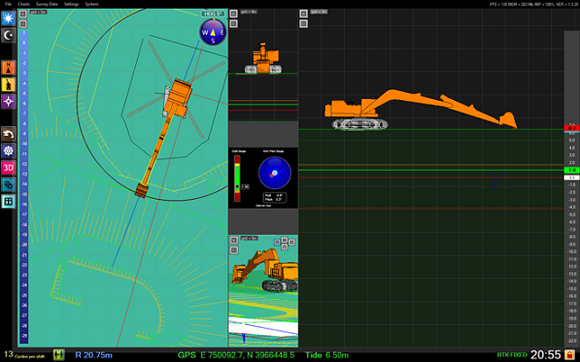Image resolution: width=580 pixels, height=362 pixels.
Task: Select the north-up orientation icon
Action: point(8,68)
